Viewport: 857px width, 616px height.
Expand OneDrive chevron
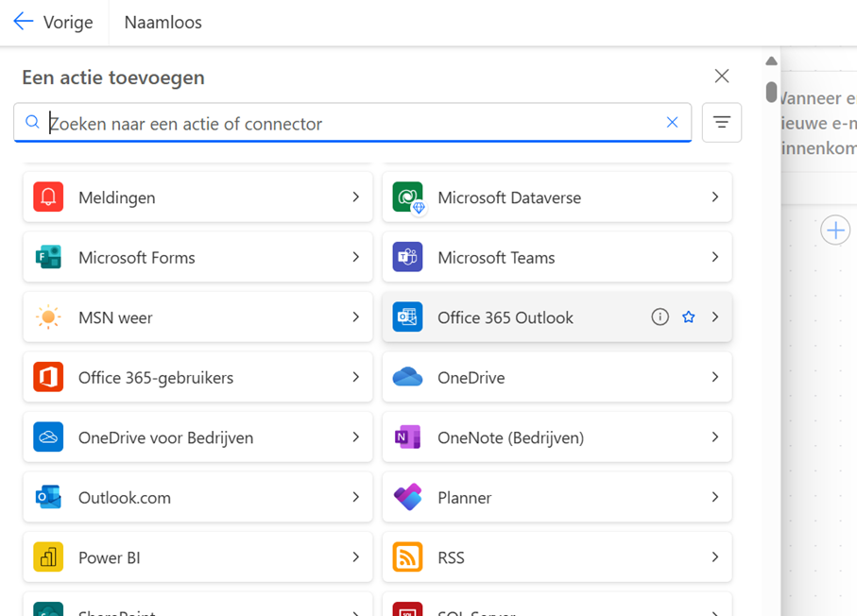[x=715, y=377]
